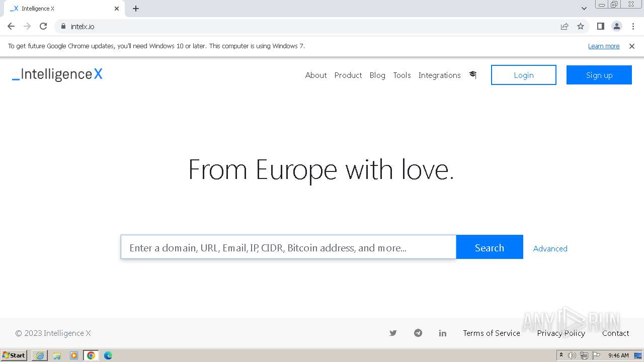Open the Integrations menu
Screen dimensions: 644x362
(440, 75)
